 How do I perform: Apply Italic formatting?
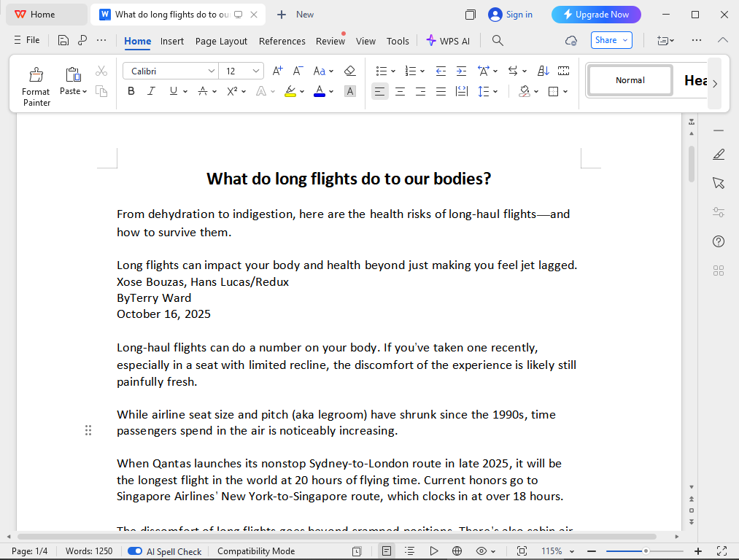[x=151, y=90]
